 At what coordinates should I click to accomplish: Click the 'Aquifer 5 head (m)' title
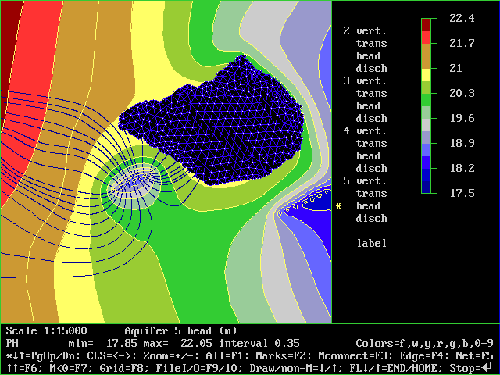coord(181,331)
